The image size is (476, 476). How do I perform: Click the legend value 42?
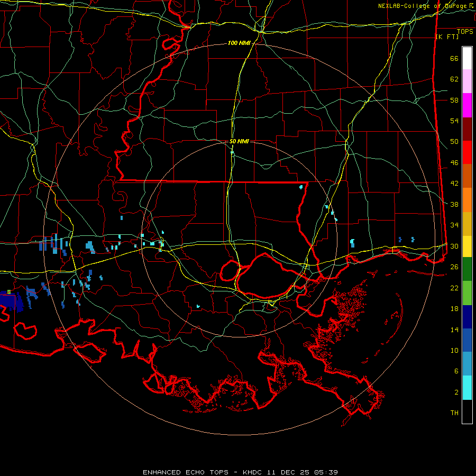click(454, 184)
